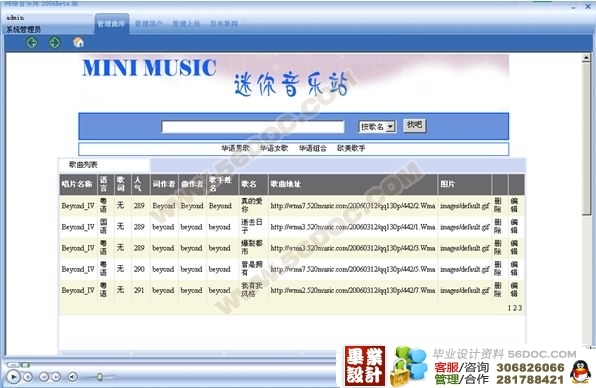Edit the last Beyond_IV song row

tap(514, 290)
